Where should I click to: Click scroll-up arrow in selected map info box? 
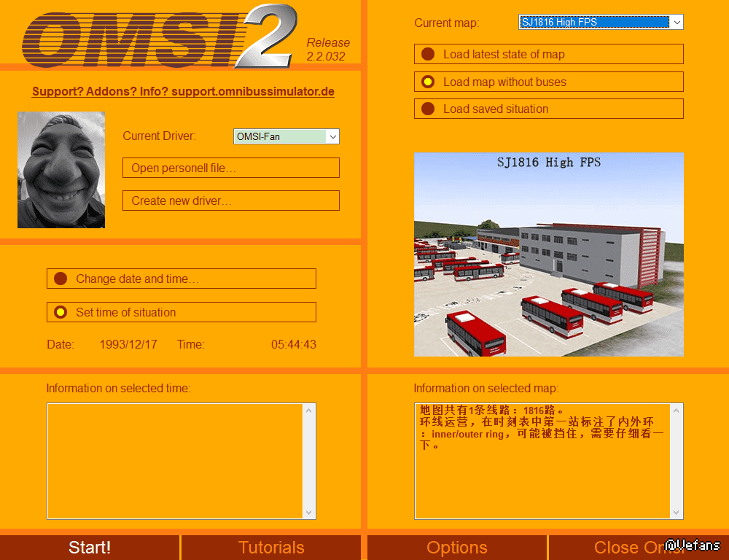click(x=676, y=411)
